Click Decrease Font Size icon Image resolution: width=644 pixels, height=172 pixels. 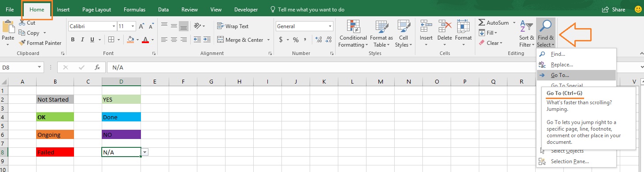pos(151,26)
